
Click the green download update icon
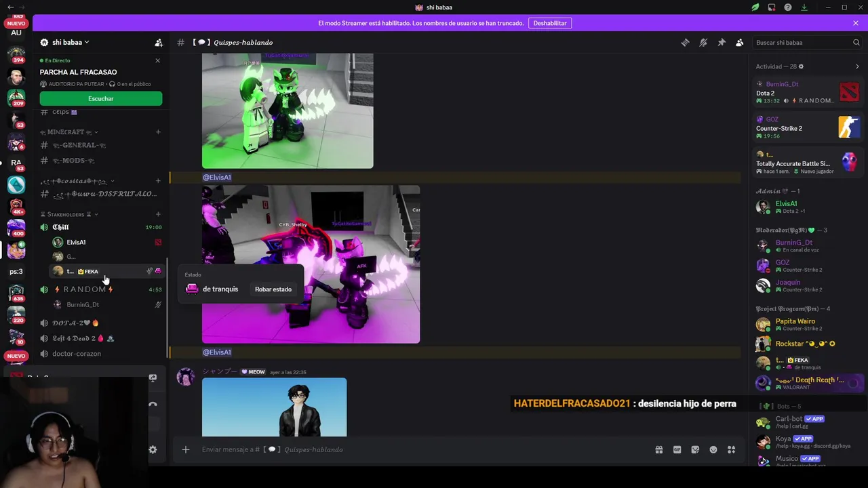[x=804, y=7]
